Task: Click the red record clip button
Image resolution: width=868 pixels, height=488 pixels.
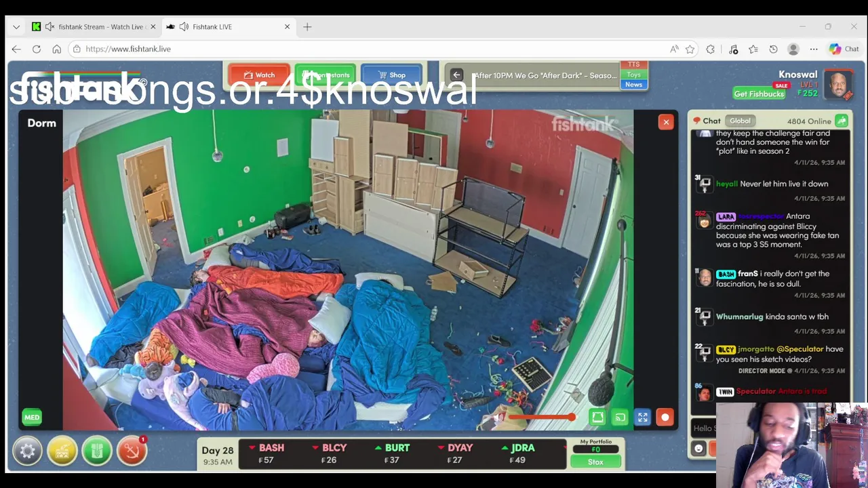Action: point(665,418)
